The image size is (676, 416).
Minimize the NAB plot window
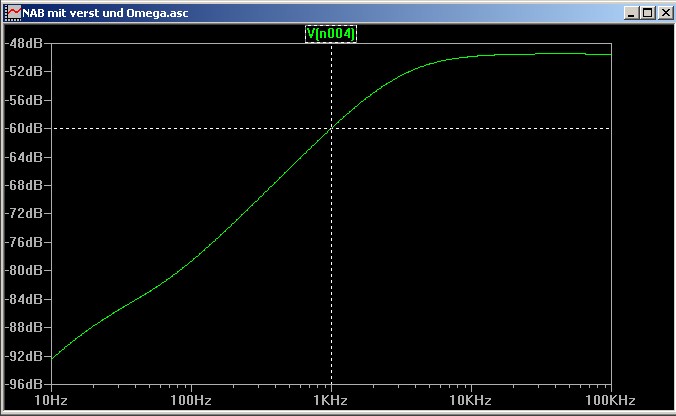tap(631, 13)
